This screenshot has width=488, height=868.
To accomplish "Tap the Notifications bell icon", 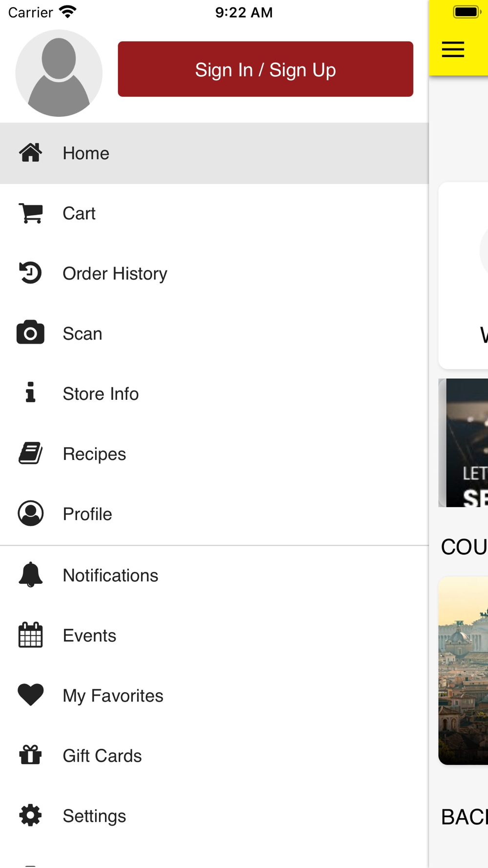I will [x=30, y=575].
